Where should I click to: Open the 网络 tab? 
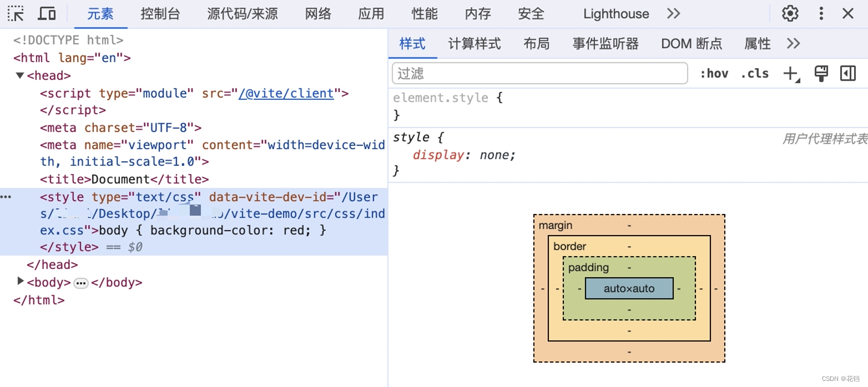318,14
